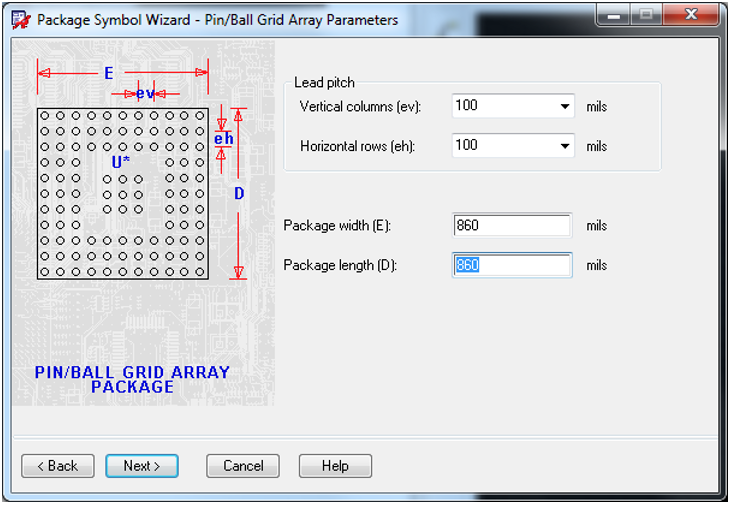
Task: Click the "U*" reference designator in the diagram
Action: click(121, 162)
